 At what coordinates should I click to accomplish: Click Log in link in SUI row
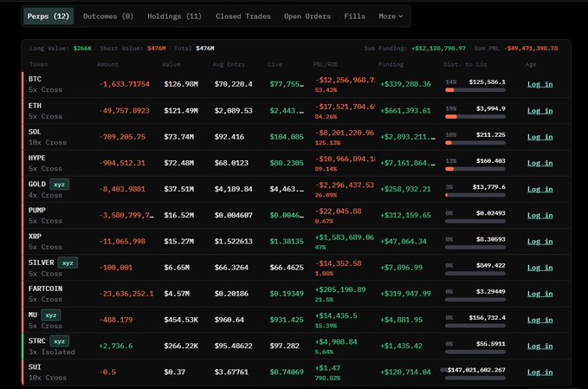540,373
